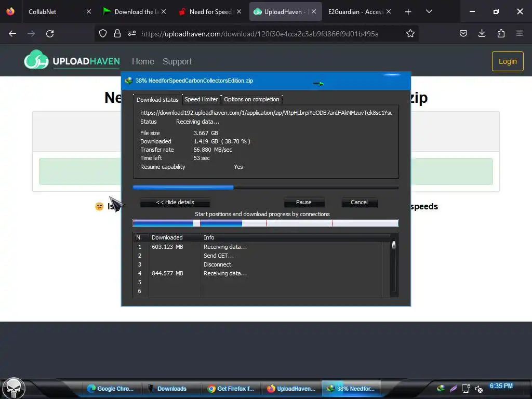Switch to the Need for Speed tab

(x=210, y=11)
